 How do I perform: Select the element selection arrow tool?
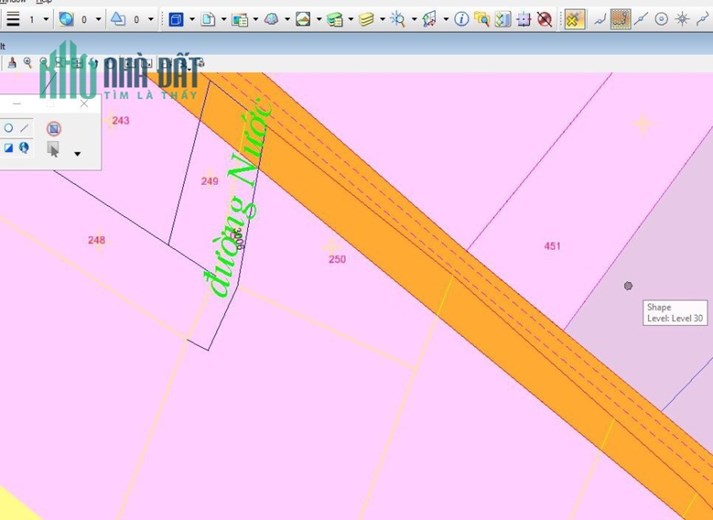pos(53,149)
